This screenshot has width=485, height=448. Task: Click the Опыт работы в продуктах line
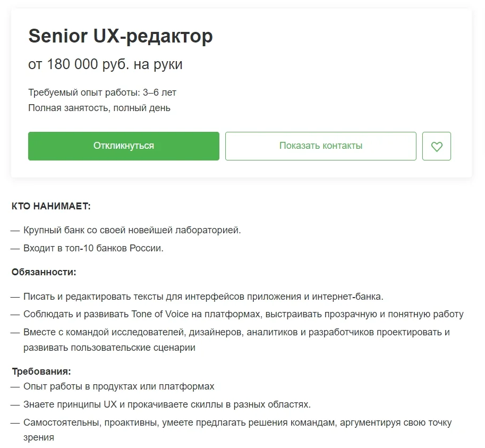tap(118, 386)
